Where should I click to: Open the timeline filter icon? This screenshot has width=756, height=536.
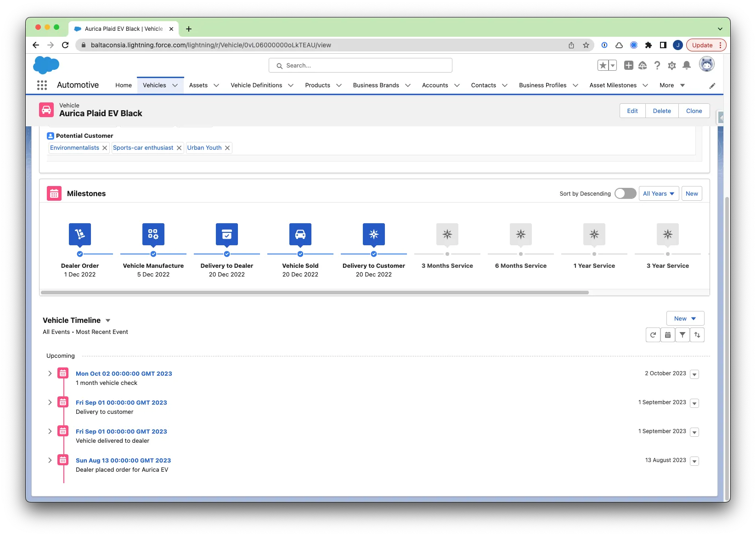(683, 335)
